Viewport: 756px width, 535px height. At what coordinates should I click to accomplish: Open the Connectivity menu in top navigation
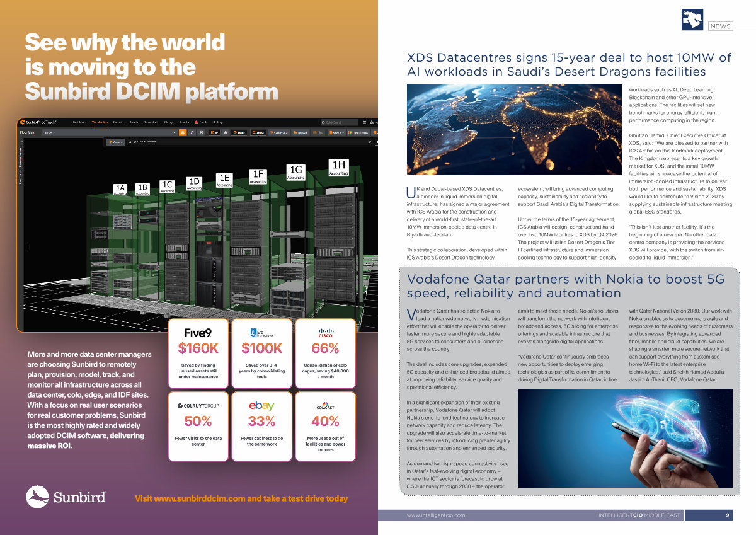(x=151, y=122)
